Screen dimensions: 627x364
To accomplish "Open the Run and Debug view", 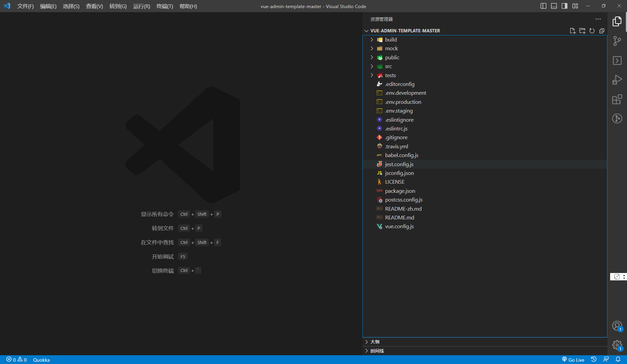I will coord(617,80).
